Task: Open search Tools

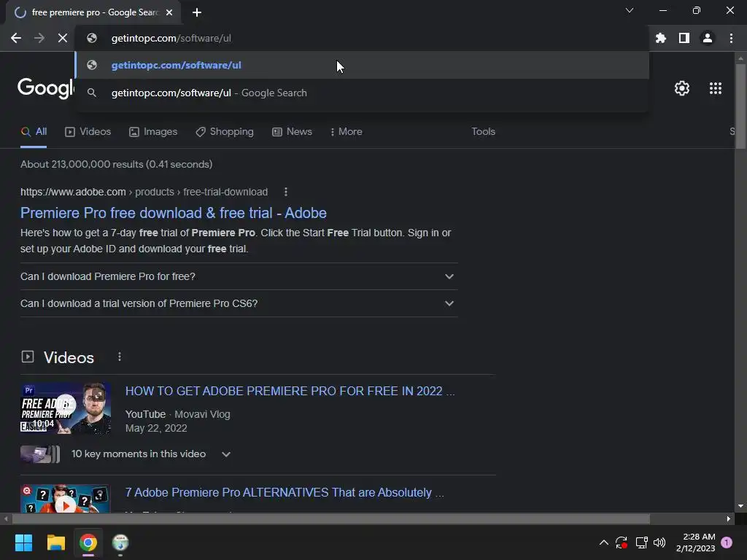Action: tap(483, 132)
